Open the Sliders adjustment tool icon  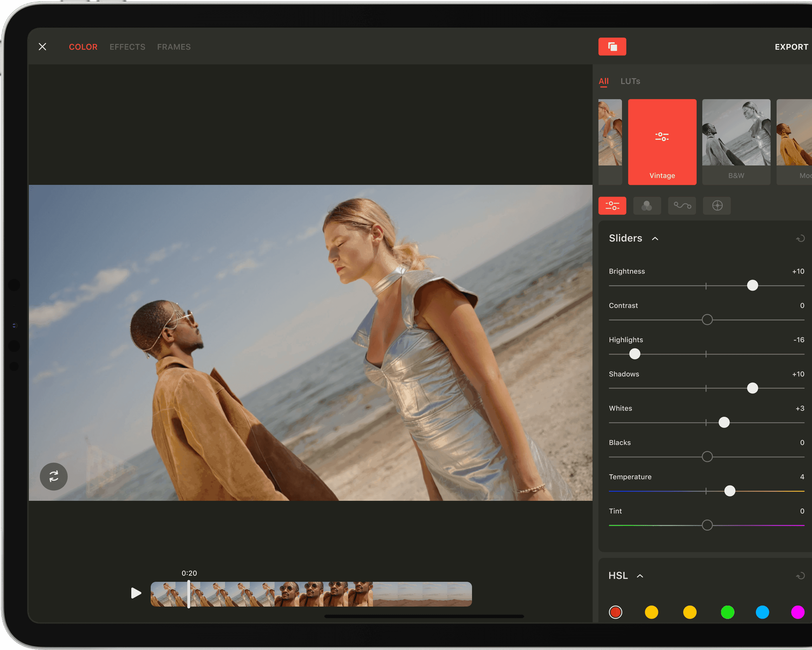click(x=612, y=206)
